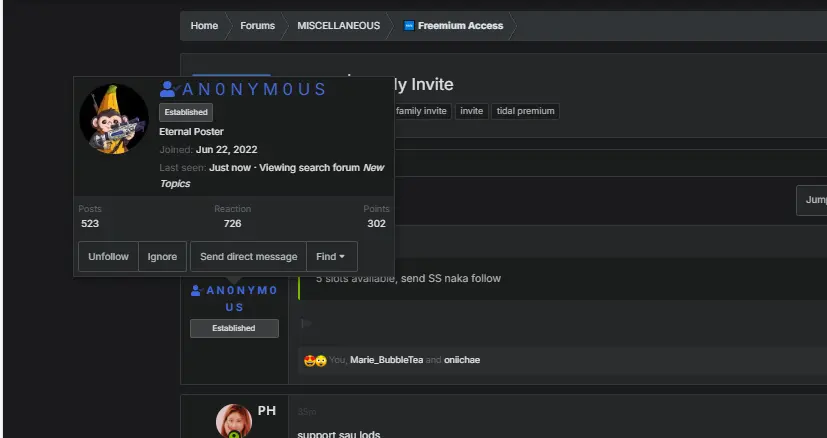View the 302 points count
Viewport: 827px width, 438px height.
pyautogui.click(x=377, y=224)
